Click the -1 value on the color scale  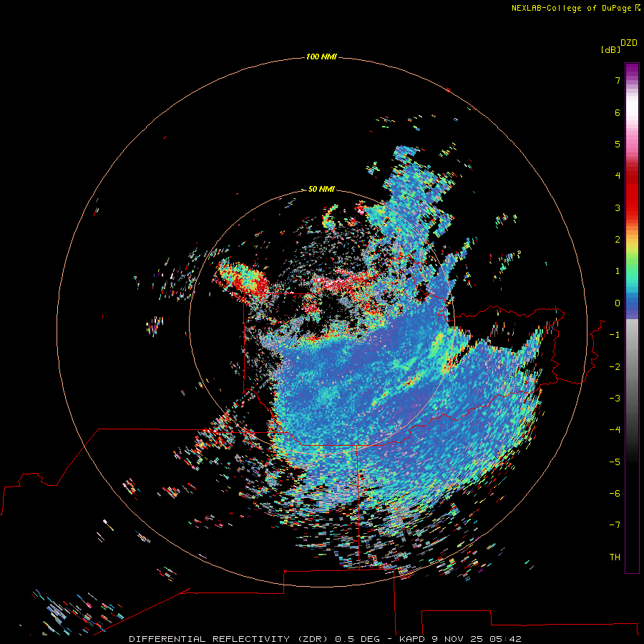(615, 335)
